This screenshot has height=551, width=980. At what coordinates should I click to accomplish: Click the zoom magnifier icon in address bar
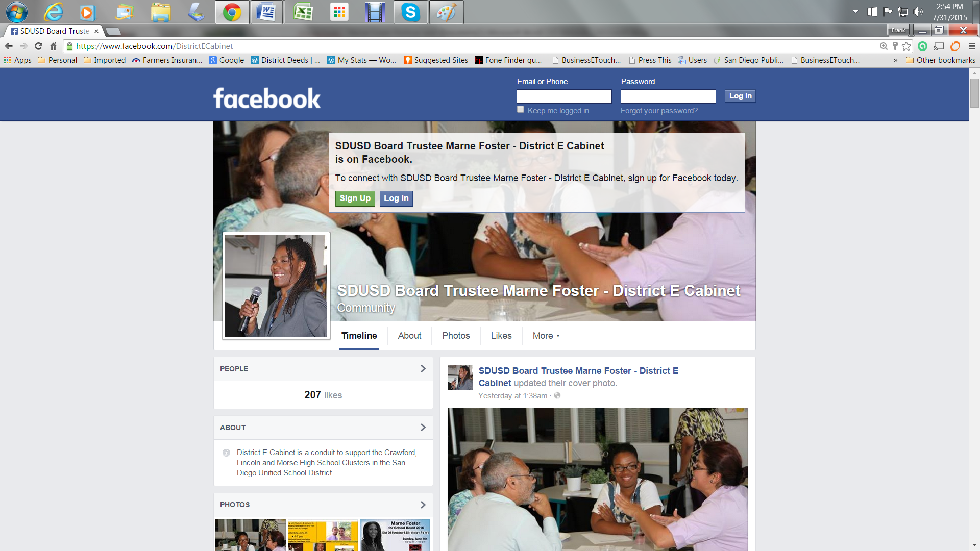point(884,46)
